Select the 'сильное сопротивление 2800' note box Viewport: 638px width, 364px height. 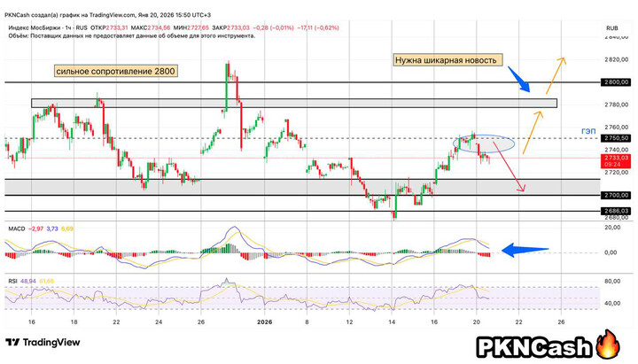click(x=118, y=69)
